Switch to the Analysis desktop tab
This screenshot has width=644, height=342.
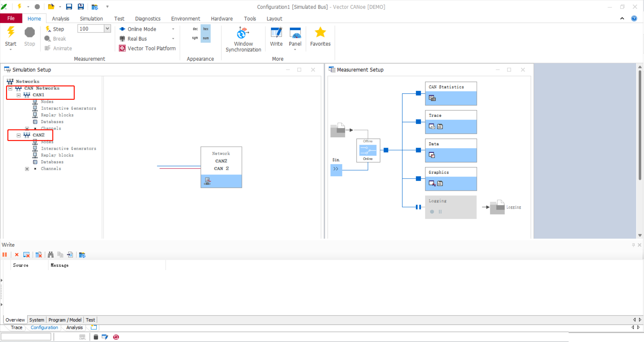click(74, 328)
